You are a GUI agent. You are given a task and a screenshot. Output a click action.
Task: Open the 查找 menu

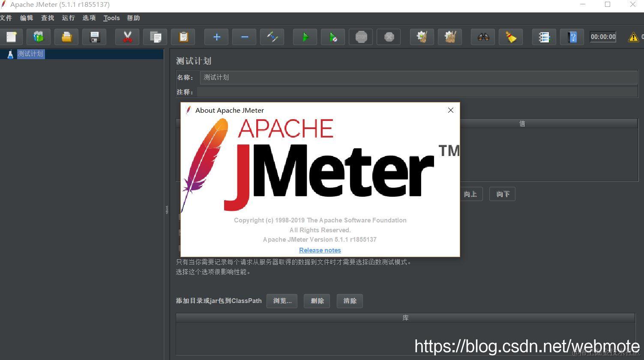(x=48, y=18)
